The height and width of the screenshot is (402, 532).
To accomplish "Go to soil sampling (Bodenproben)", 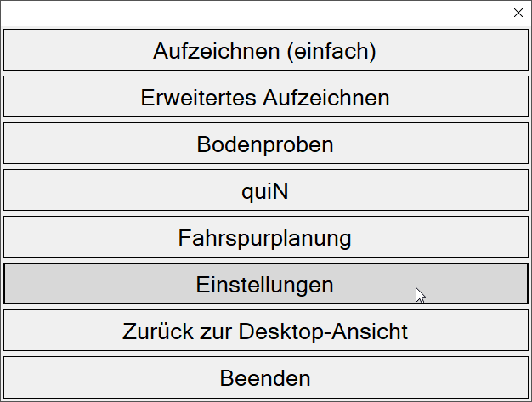I will tap(265, 144).
